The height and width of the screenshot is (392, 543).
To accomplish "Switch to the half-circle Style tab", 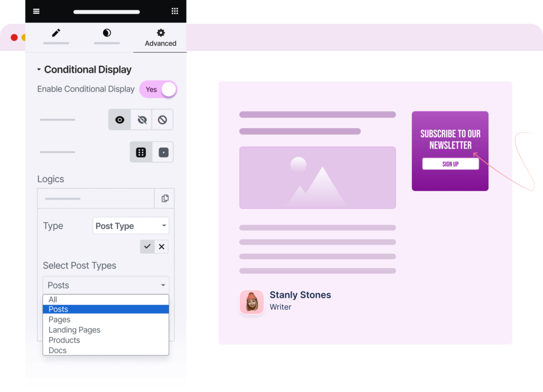I will coord(107,33).
